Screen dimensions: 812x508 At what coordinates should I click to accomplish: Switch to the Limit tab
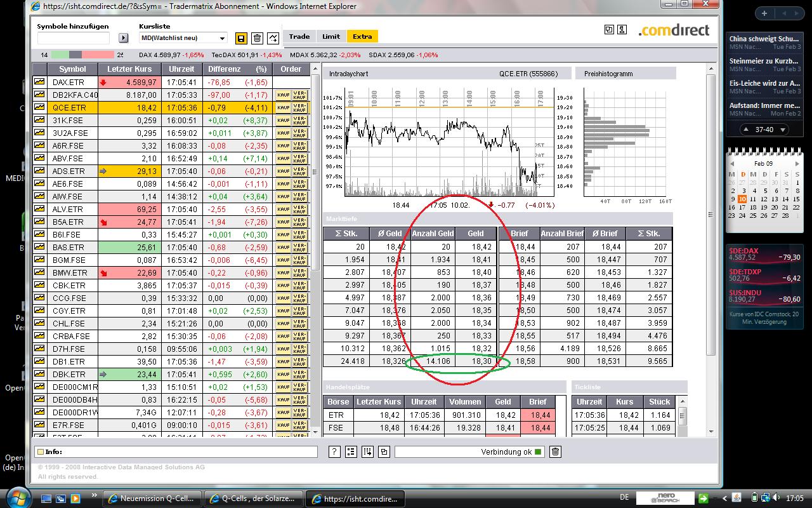point(331,36)
